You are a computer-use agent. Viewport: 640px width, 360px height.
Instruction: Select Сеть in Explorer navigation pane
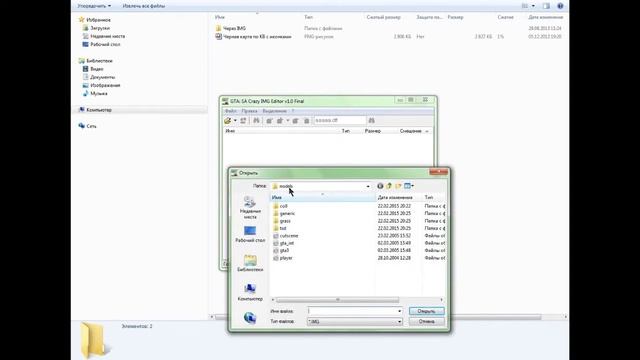click(x=87, y=126)
